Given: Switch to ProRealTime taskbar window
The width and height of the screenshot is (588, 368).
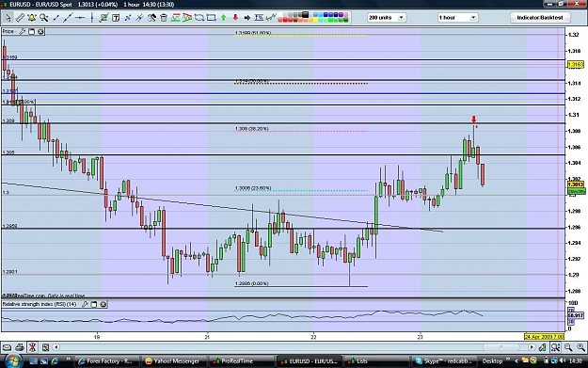Looking at the screenshot, I should tap(241, 361).
